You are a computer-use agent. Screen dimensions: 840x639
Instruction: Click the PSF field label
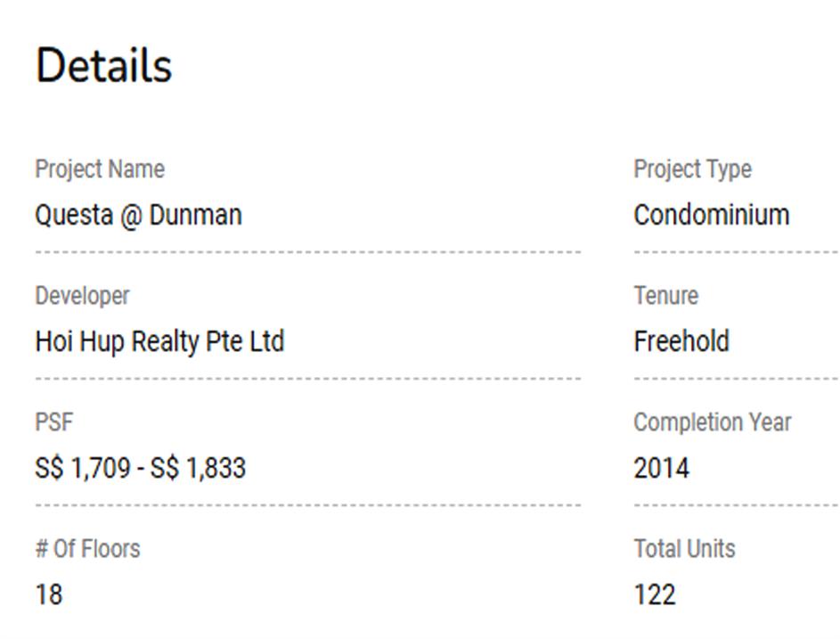pyautogui.click(x=53, y=422)
